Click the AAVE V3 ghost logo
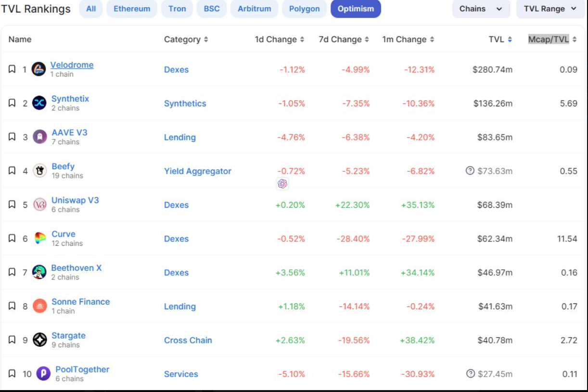Image resolution: width=588 pixels, height=392 pixels. coord(40,137)
